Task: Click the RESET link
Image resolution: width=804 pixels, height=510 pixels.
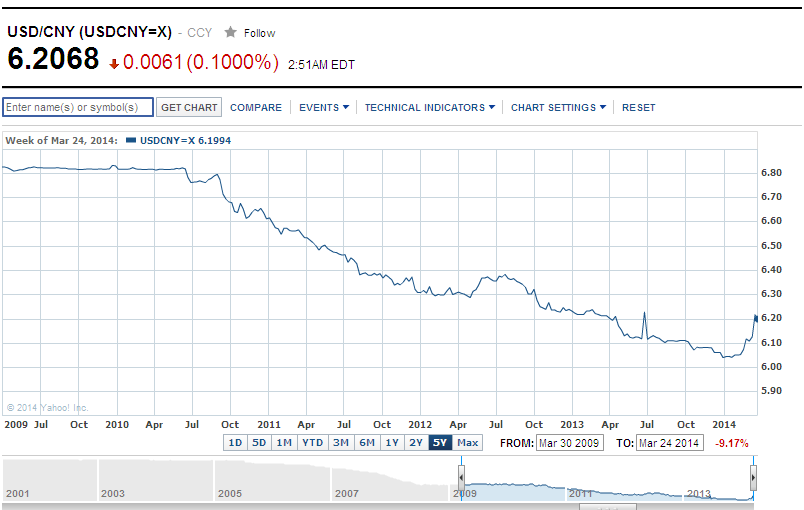Action: (638, 108)
